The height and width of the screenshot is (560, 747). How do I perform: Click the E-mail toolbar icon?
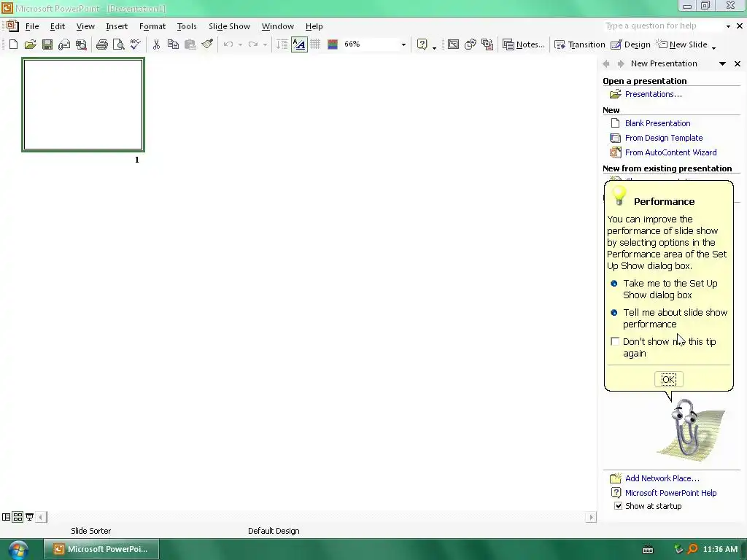(x=64, y=44)
